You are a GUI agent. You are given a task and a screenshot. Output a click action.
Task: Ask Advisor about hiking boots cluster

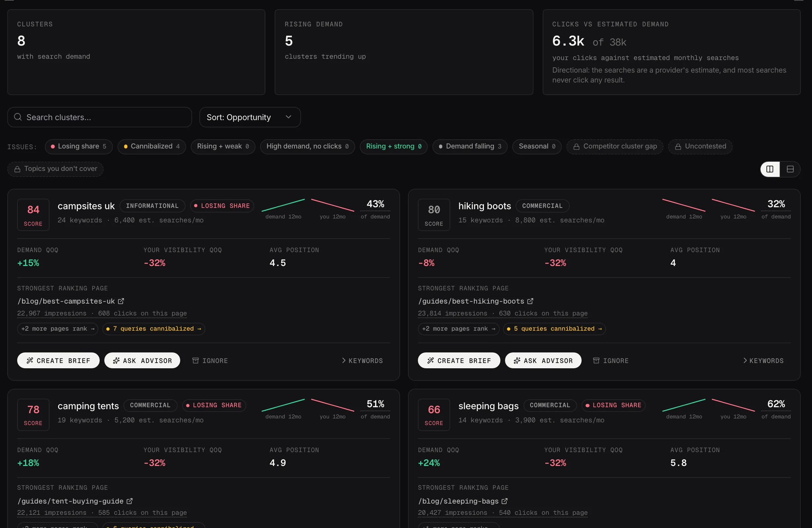[543, 361]
